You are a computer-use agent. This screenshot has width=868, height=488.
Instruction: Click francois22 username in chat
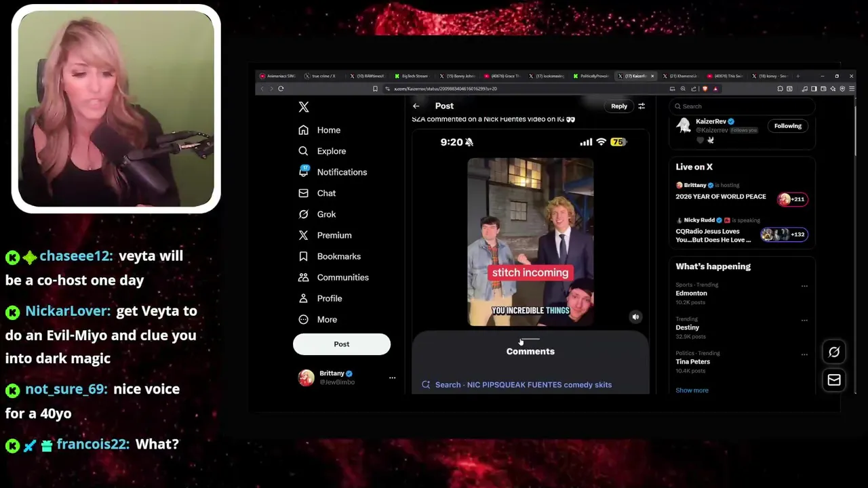click(x=93, y=444)
